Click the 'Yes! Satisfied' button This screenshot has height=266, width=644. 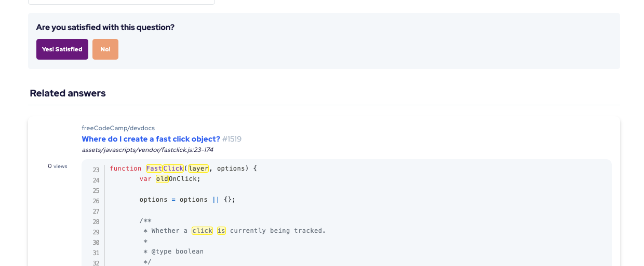(62, 49)
